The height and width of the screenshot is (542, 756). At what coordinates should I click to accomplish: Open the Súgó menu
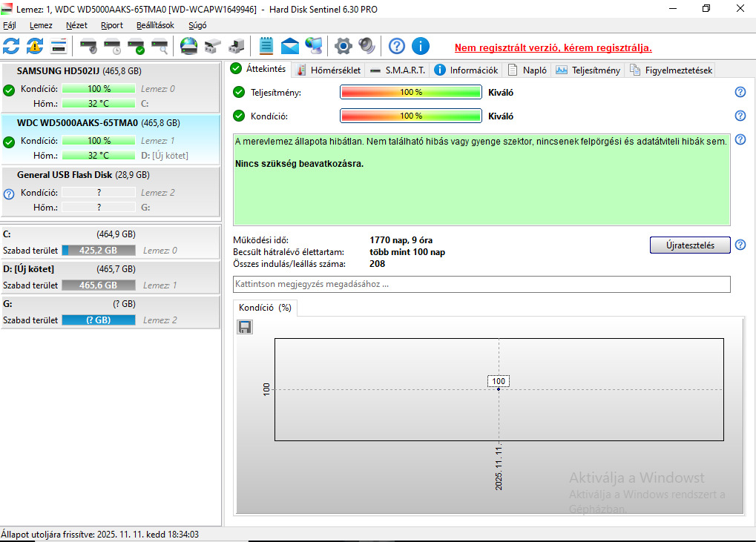[x=197, y=25]
